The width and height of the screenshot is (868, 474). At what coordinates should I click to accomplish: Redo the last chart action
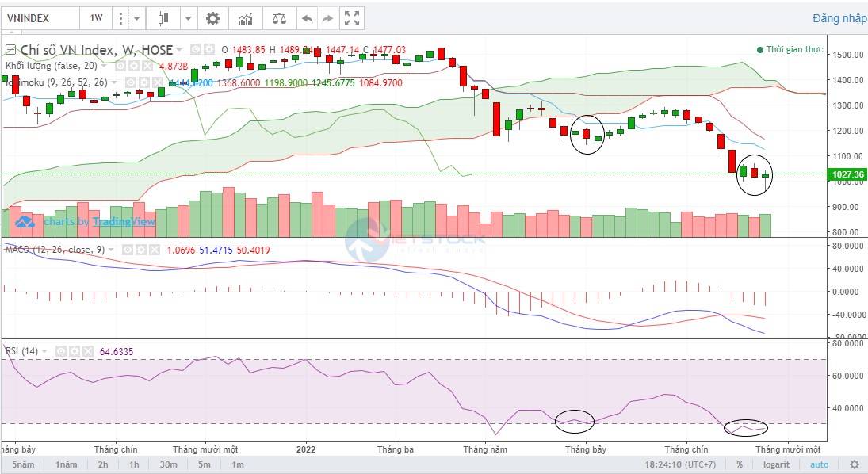pos(327,17)
